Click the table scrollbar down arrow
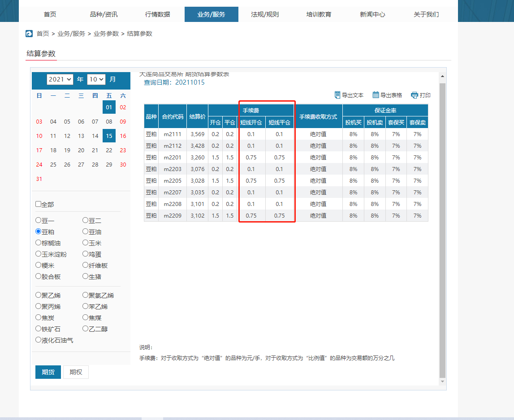514x420 pixels. click(x=443, y=381)
